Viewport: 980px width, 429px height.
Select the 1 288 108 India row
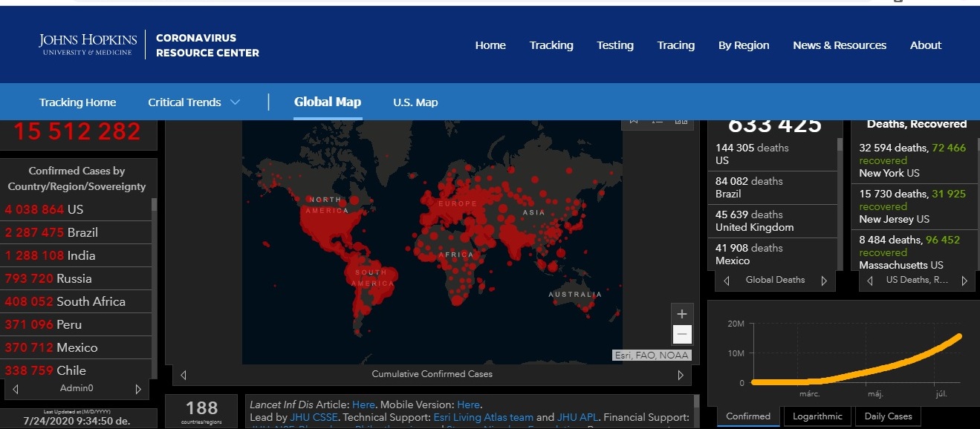pyautogui.click(x=77, y=255)
